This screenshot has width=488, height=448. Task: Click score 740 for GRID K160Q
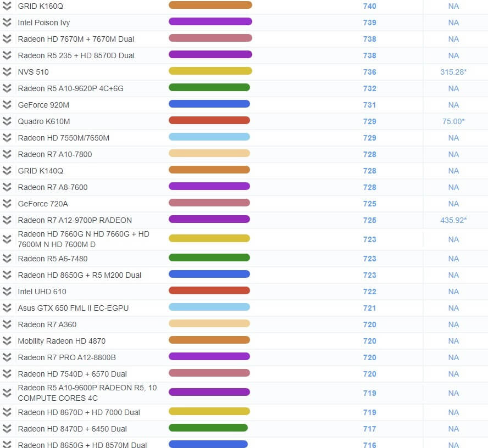tap(369, 6)
